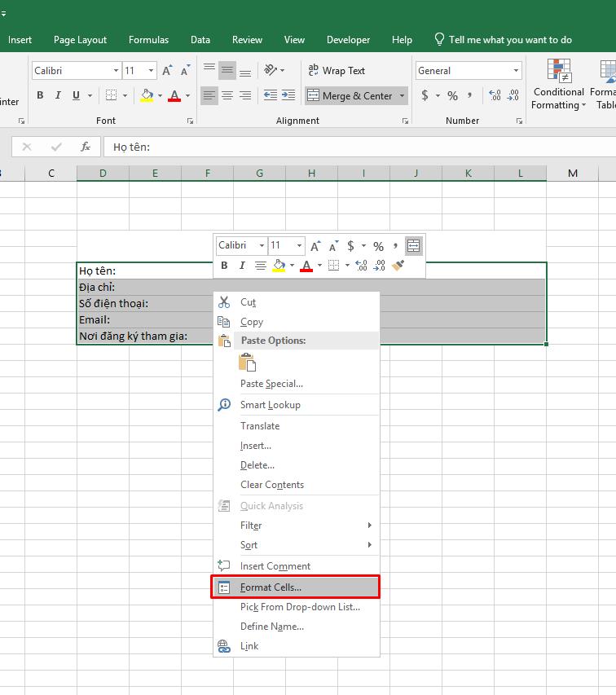Choose Format Cells... from context menu

point(296,587)
